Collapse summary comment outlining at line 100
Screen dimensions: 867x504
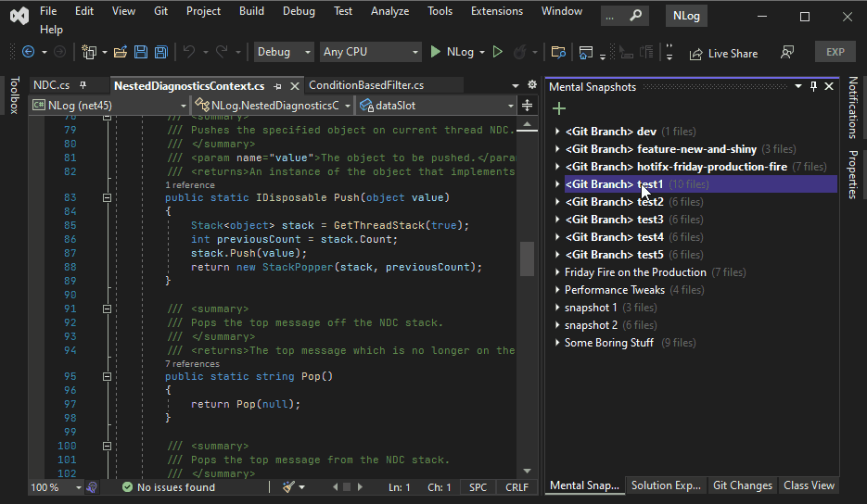[x=108, y=446]
